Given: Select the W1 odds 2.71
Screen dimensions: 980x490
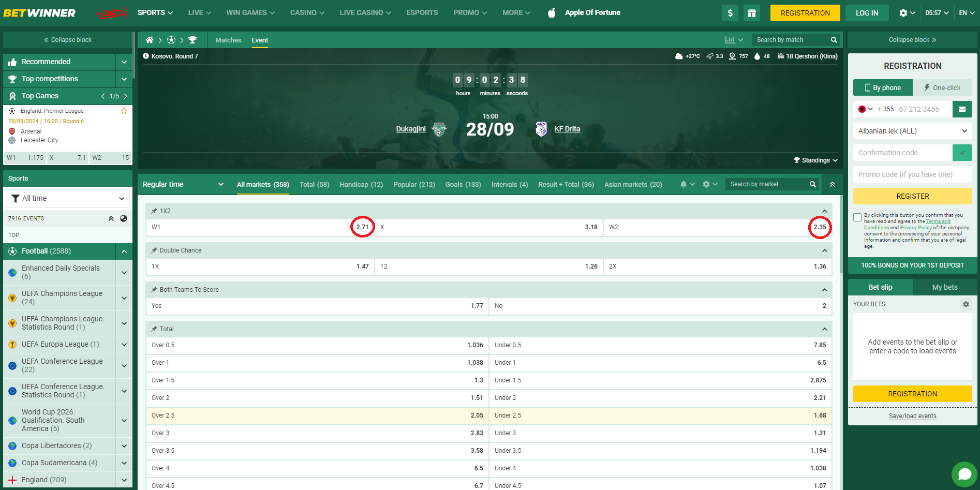Looking at the screenshot, I should [260, 227].
